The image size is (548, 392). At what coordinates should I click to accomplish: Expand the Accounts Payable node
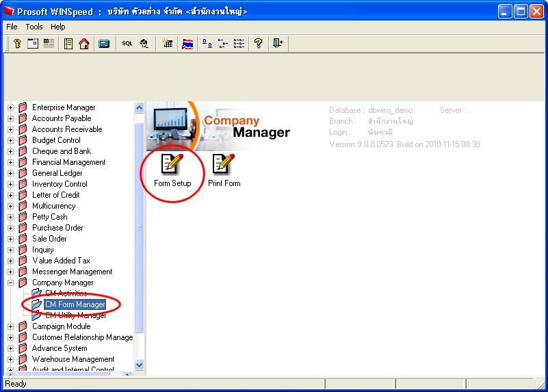(10, 118)
